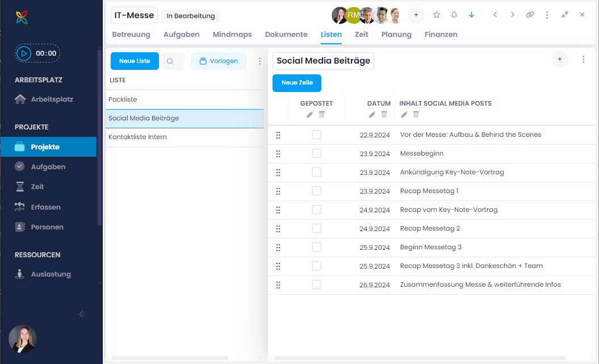Screen dimensions: 599x364
Task: Click the Vorlagen button
Action: click(219, 61)
